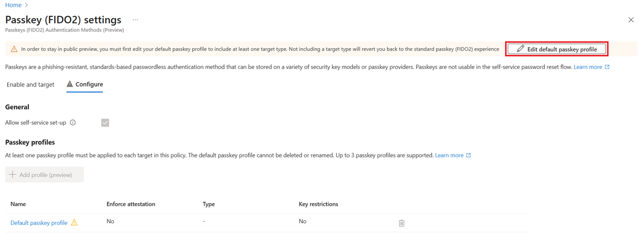Open the passkeys description Learn more link
Viewport: 644px width, 242px height.
point(588,67)
